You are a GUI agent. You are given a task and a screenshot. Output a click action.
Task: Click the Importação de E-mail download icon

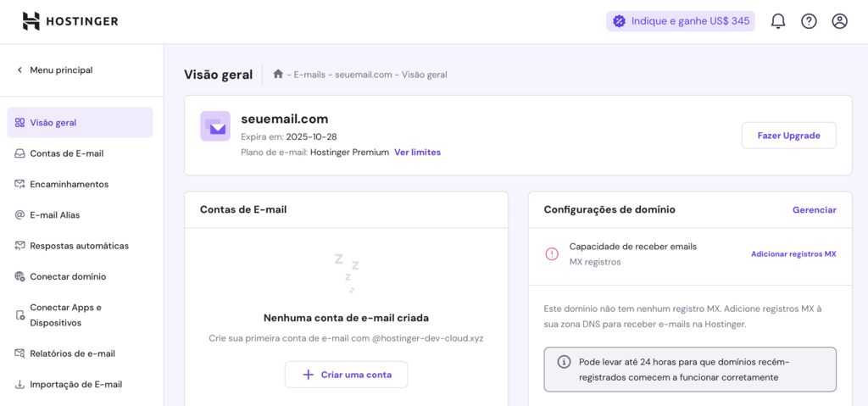pyautogui.click(x=19, y=385)
